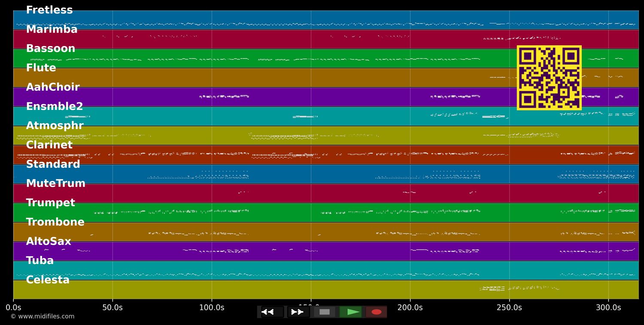Select the Bassoon track title
This screenshot has height=325, width=644.
tap(50, 48)
